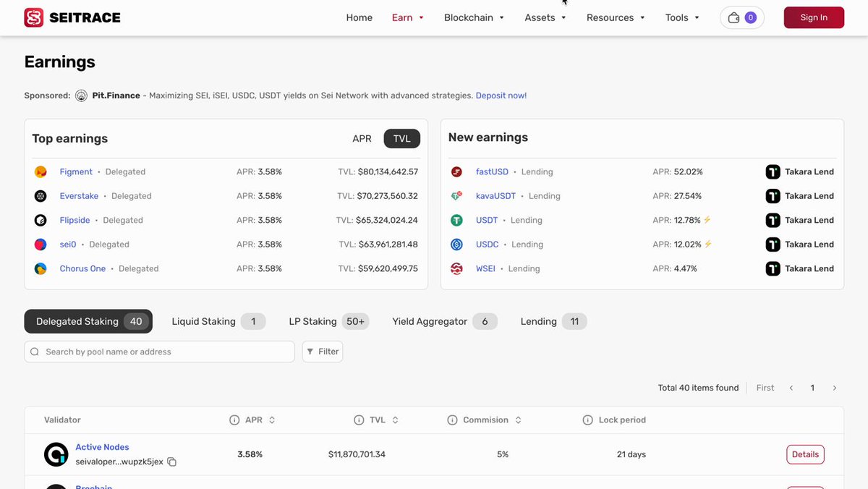Image resolution: width=868 pixels, height=489 pixels.
Task: Click the TVL value '$80,134,642.57'
Action: coord(388,172)
